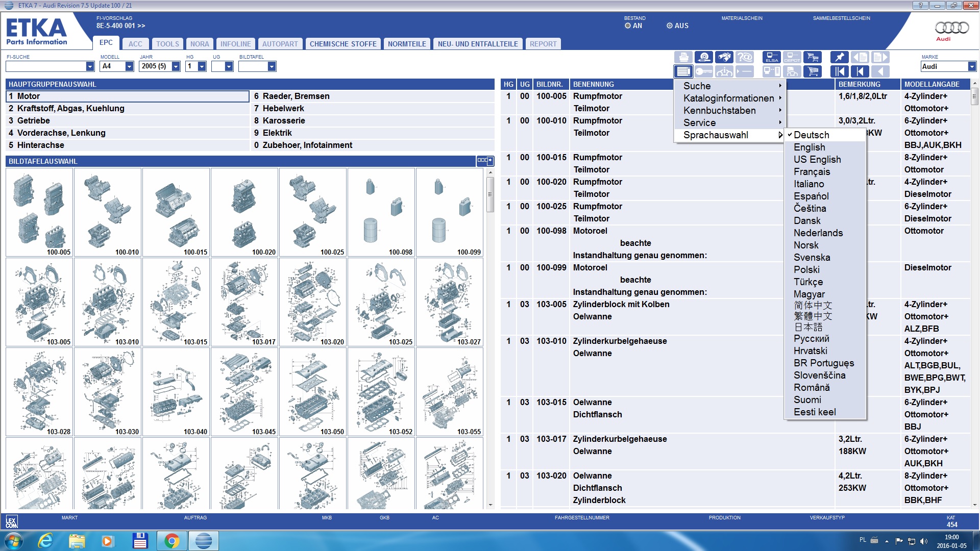
Task: Open Windows Explorer folder in taskbar
Action: [77, 541]
